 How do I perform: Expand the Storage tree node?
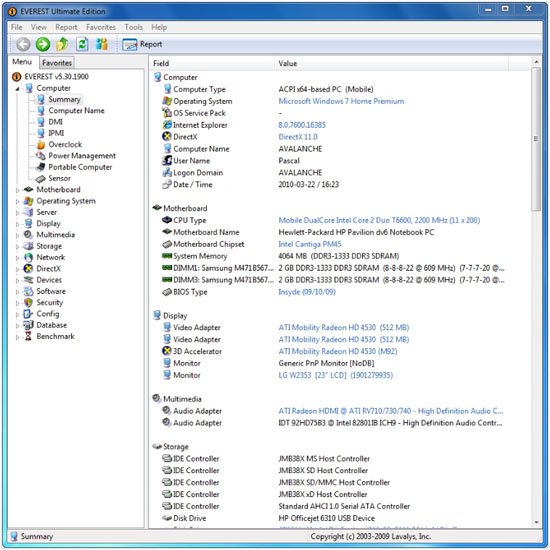click(x=17, y=247)
